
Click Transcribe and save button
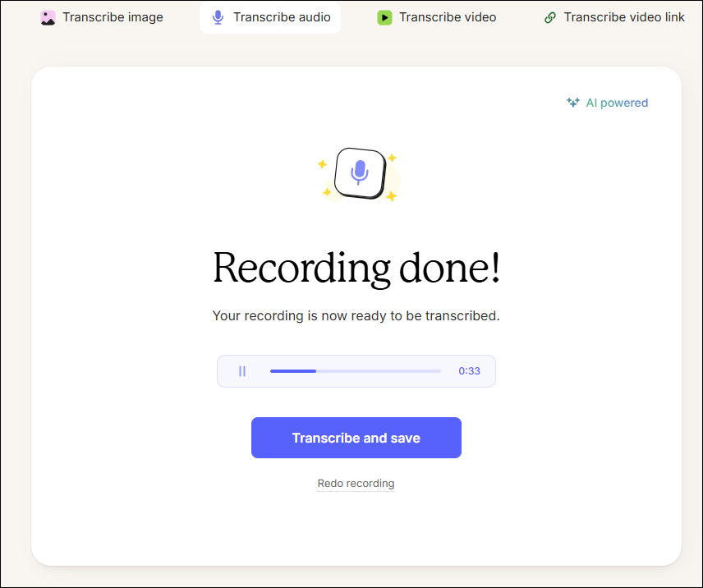(x=356, y=438)
